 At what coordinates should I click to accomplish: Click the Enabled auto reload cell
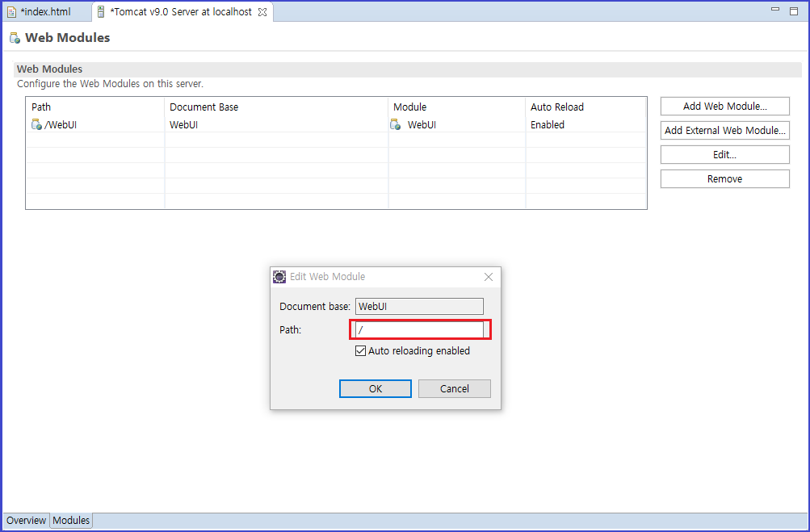point(548,125)
